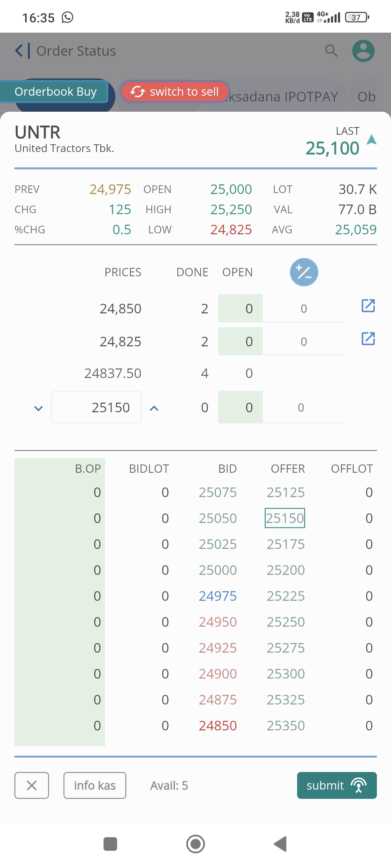Decrease price with the down chevron
This screenshot has height=868, width=391.
(x=38, y=408)
